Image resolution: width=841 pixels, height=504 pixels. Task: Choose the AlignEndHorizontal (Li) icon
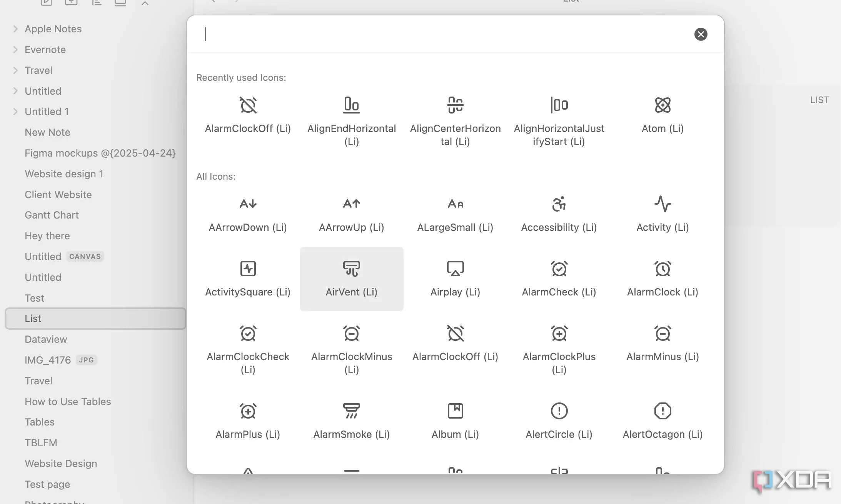(352, 121)
